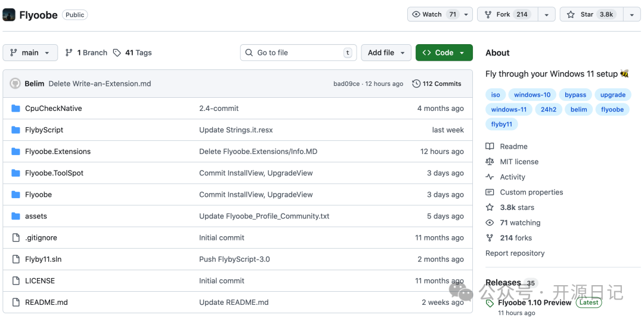Select the windows-11 topic tag
The image size is (644, 318).
pos(509,110)
